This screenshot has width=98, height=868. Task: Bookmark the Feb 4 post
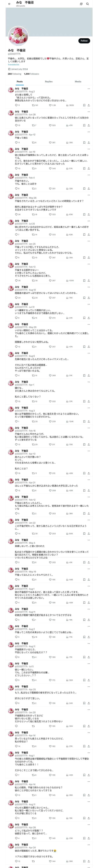pyautogui.click(x=84, y=189)
